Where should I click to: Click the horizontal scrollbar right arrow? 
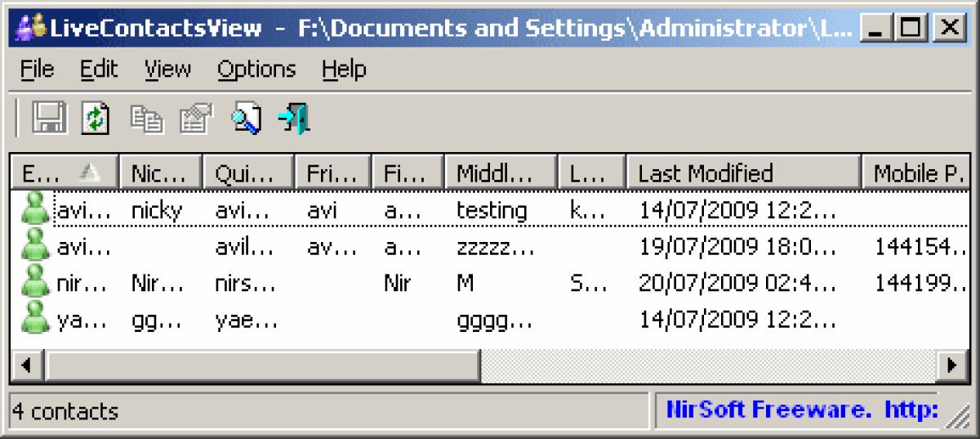pyautogui.click(x=952, y=365)
